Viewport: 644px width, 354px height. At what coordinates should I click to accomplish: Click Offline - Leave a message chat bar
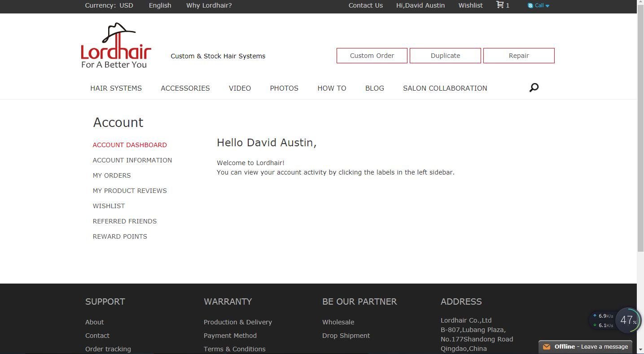(x=585, y=347)
